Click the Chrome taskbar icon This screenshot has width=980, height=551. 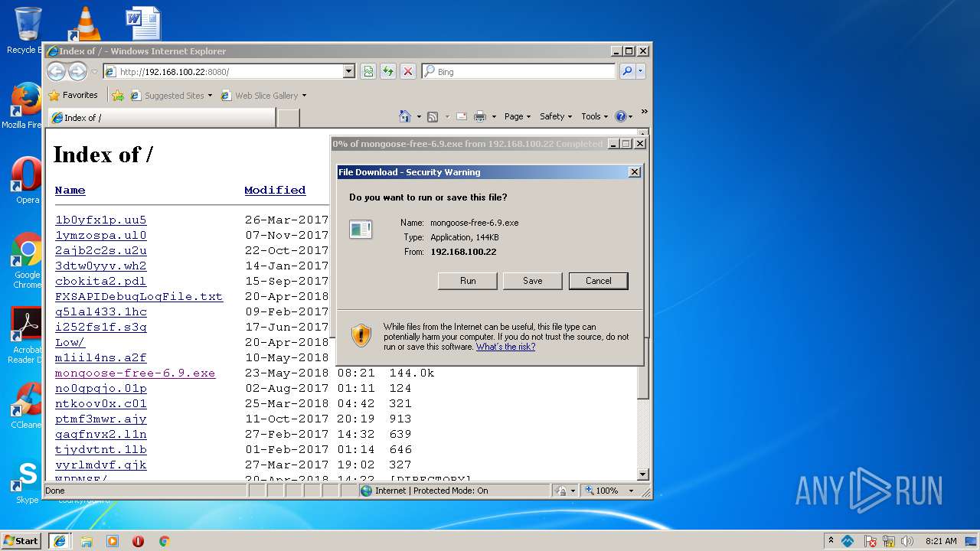tap(164, 541)
